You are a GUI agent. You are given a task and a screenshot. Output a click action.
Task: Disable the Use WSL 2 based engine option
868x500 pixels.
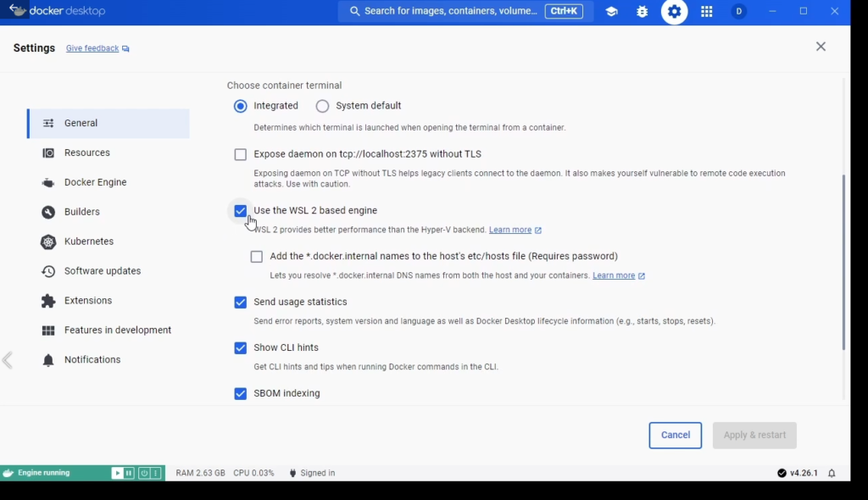pyautogui.click(x=240, y=210)
